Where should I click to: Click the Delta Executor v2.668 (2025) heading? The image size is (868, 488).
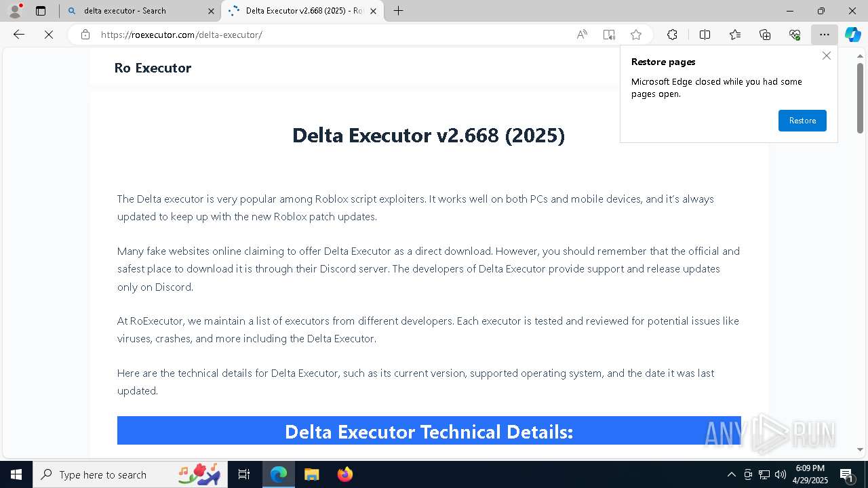429,135
